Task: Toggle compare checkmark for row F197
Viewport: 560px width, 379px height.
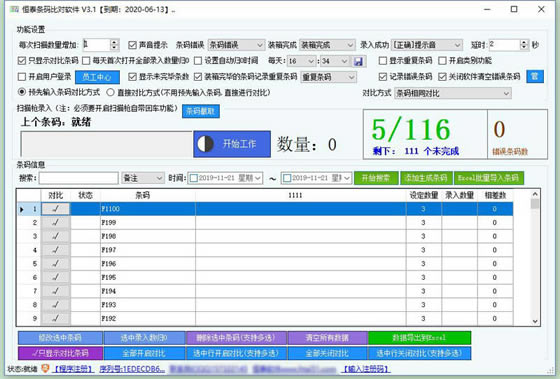Action: coord(55,250)
